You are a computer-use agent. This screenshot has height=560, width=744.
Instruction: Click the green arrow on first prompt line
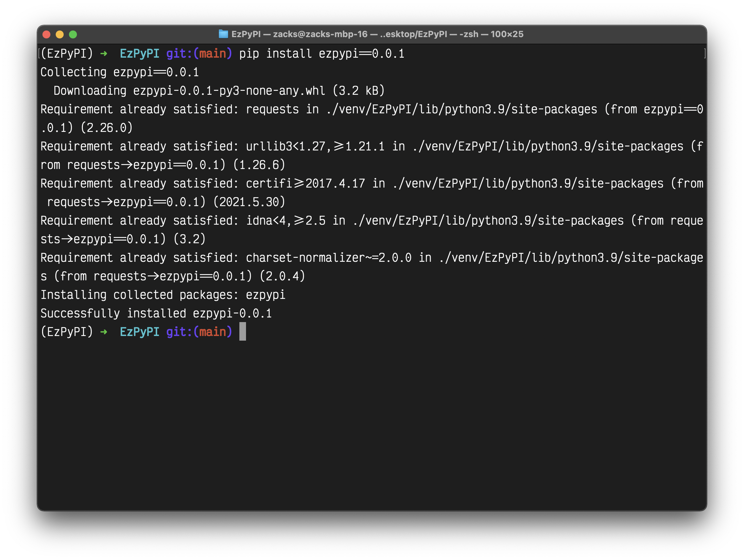pyautogui.click(x=103, y=53)
